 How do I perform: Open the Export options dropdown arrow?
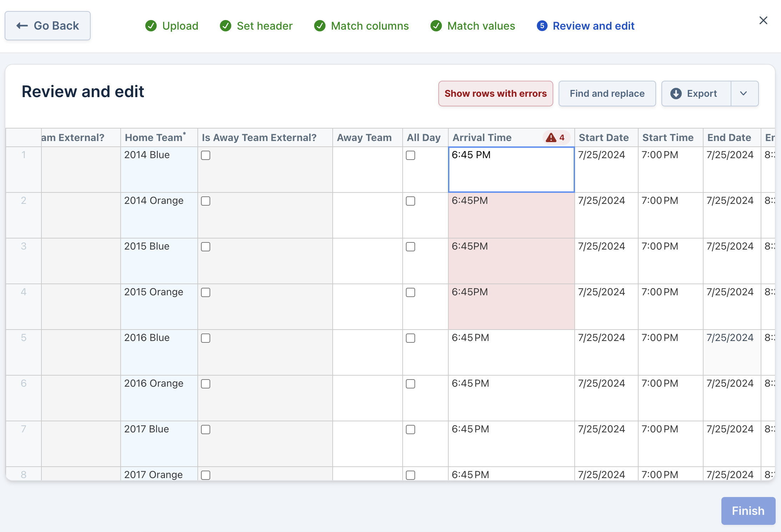744,94
